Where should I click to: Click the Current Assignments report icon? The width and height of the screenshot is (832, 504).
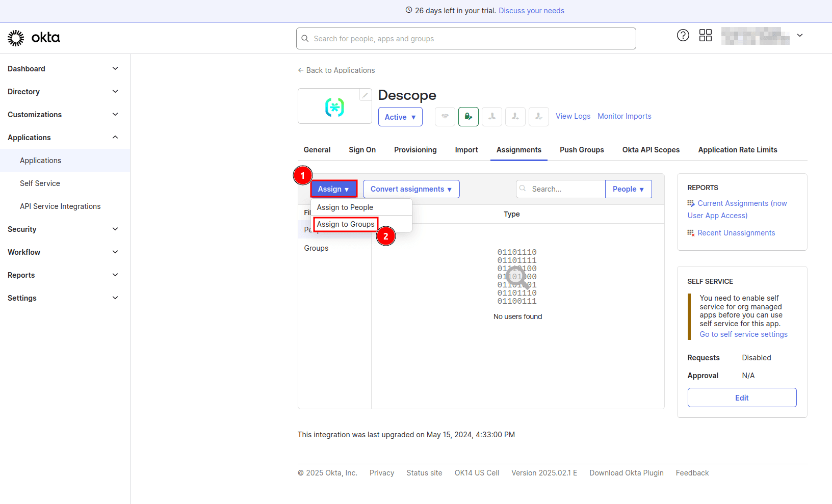click(x=691, y=203)
